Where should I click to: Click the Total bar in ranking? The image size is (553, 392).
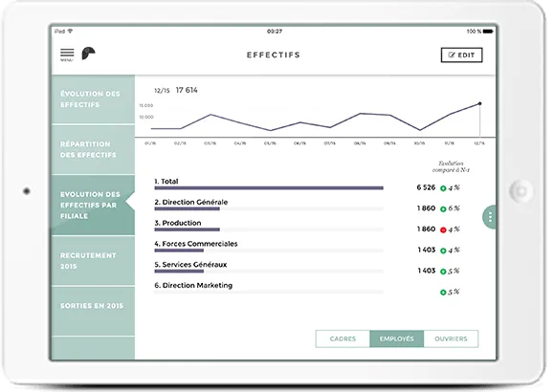[x=269, y=188]
